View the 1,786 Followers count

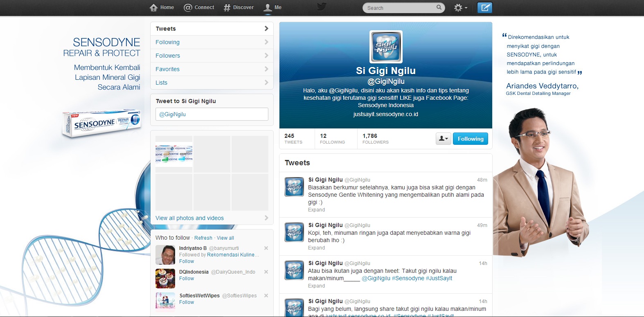pos(376,139)
